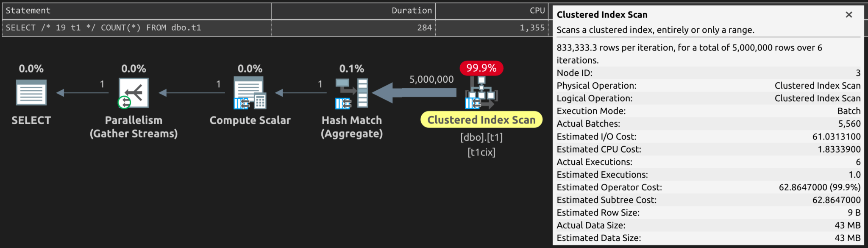868x248 pixels.
Task: Click the CPU column header
Action: [492, 11]
